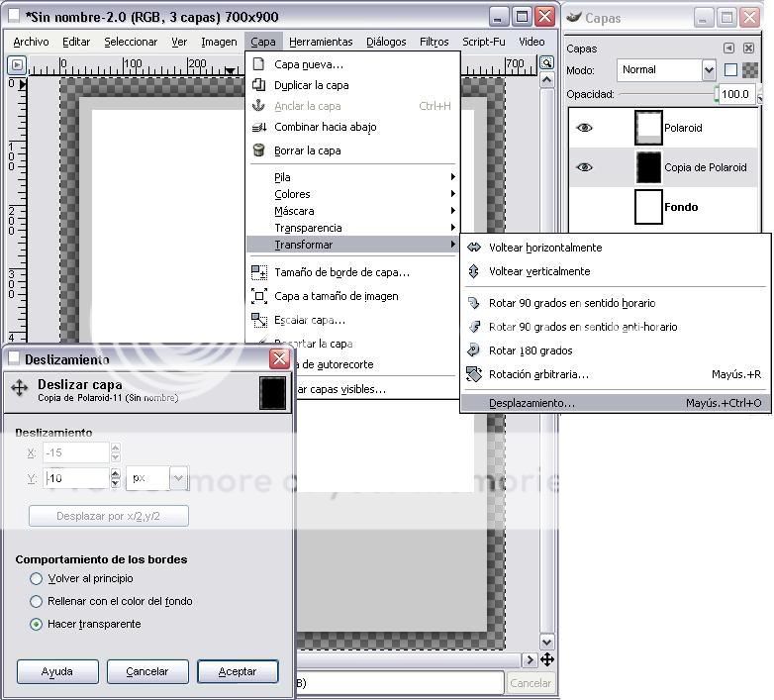
Task: Choose Rotar 180 grados icon
Action: 474,350
